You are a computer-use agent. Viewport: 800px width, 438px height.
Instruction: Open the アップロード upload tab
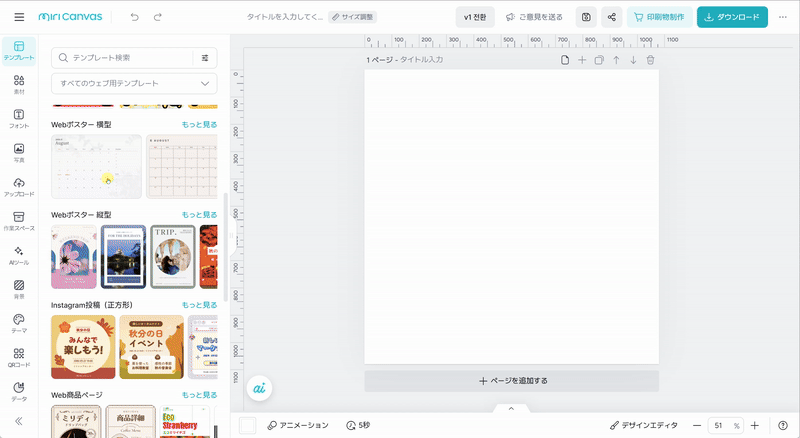[19, 187]
